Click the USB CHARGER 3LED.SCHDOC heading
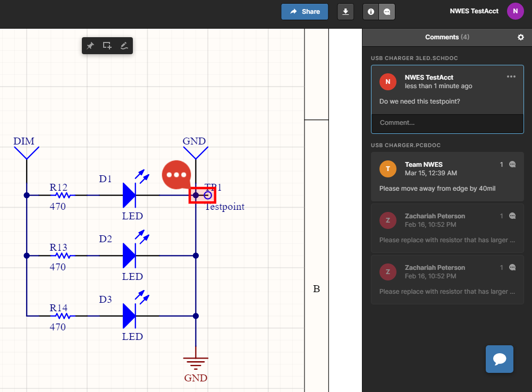Image resolution: width=532 pixels, height=392 pixels. 414,58
